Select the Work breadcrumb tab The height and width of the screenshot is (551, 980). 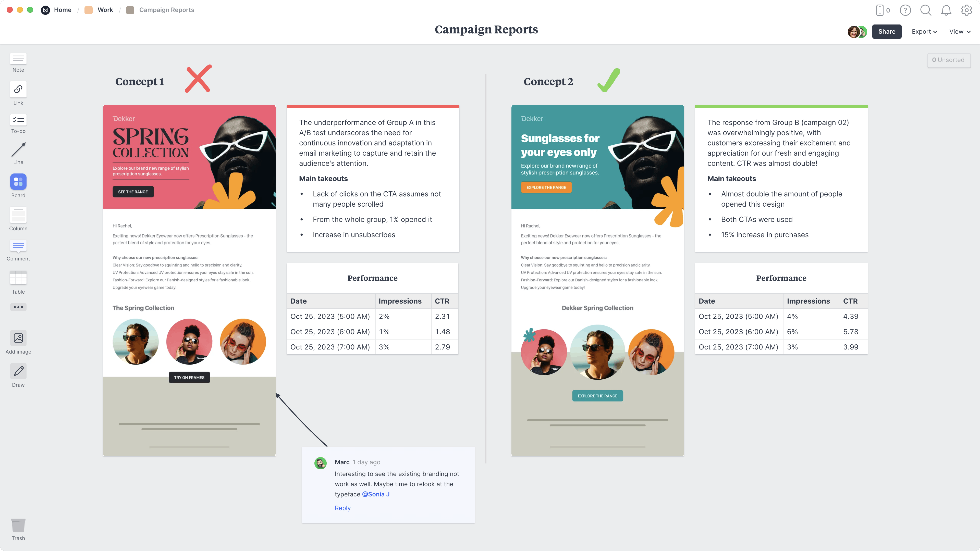click(x=104, y=9)
